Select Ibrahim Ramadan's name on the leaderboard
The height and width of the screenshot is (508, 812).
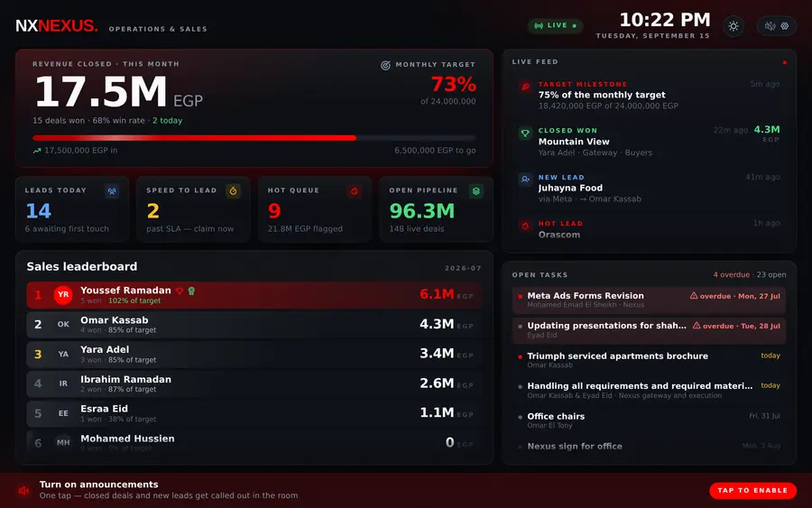(125, 379)
